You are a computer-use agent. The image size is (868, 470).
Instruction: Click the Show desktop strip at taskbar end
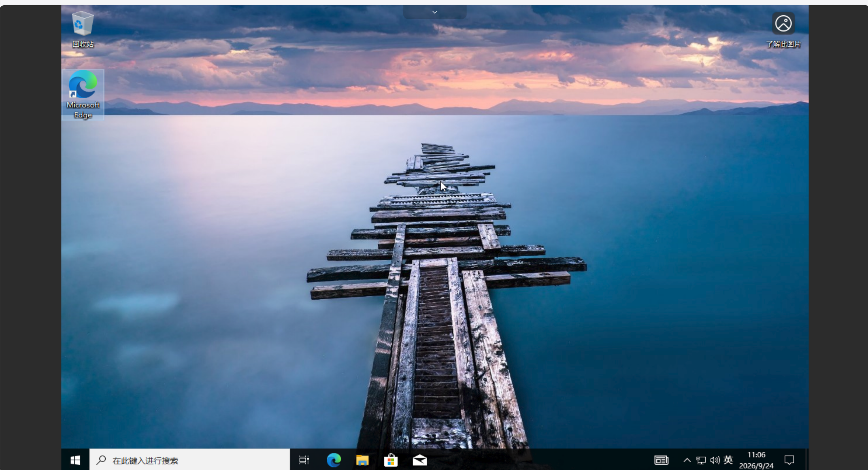coord(807,460)
